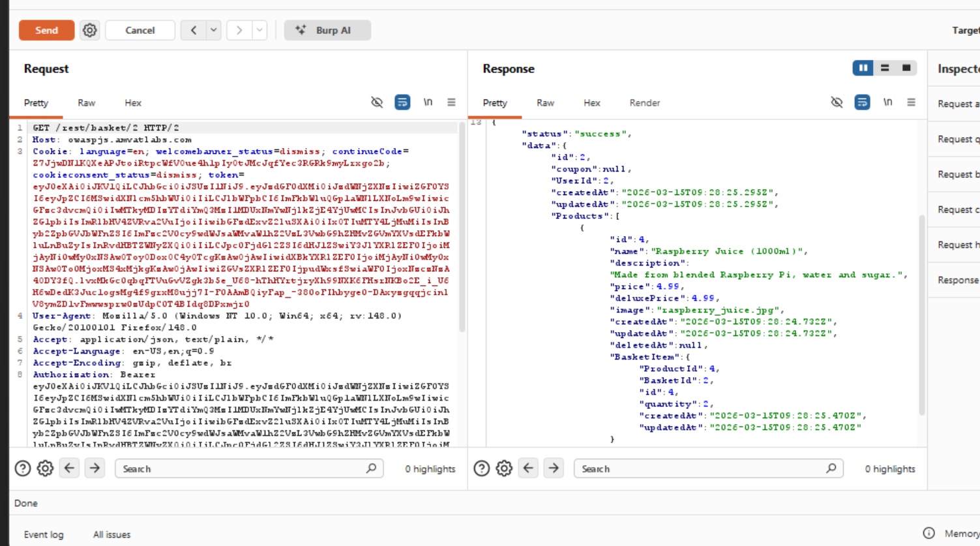The height and width of the screenshot is (546, 980).
Task: Expand the back history dropdown arrow
Action: [x=213, y=30]
